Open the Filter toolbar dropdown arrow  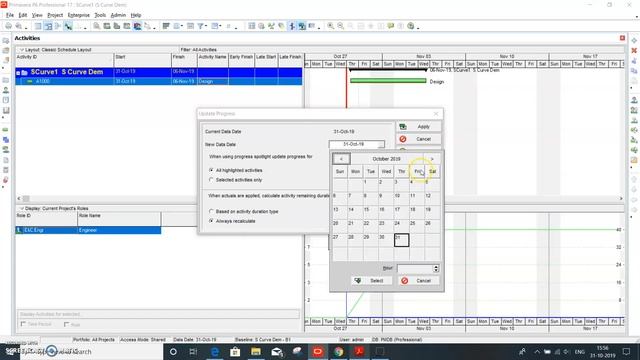(206, 27)
